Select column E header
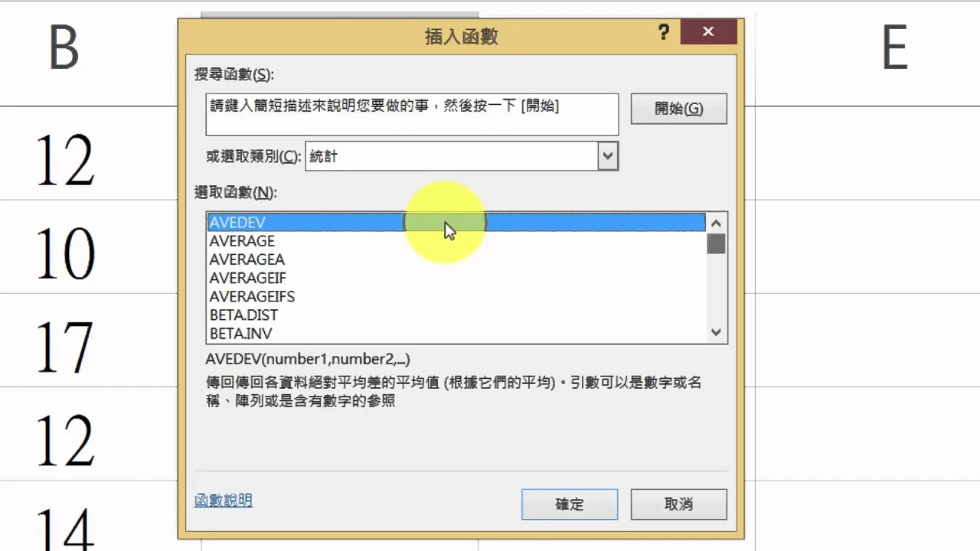Image resolution: width=980 pixels, height=551 pixels. 893,47
